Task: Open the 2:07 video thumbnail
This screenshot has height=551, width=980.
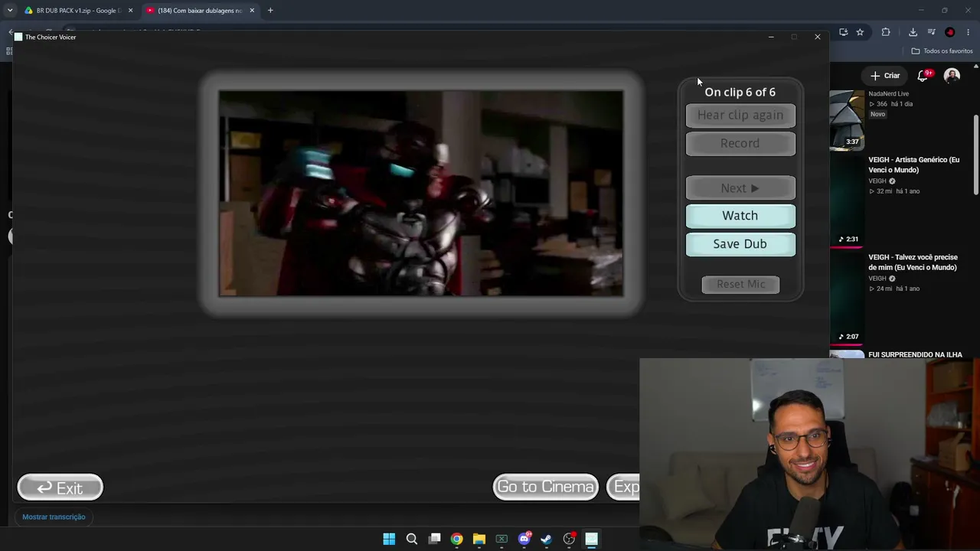Action: [x=847, y=298]
